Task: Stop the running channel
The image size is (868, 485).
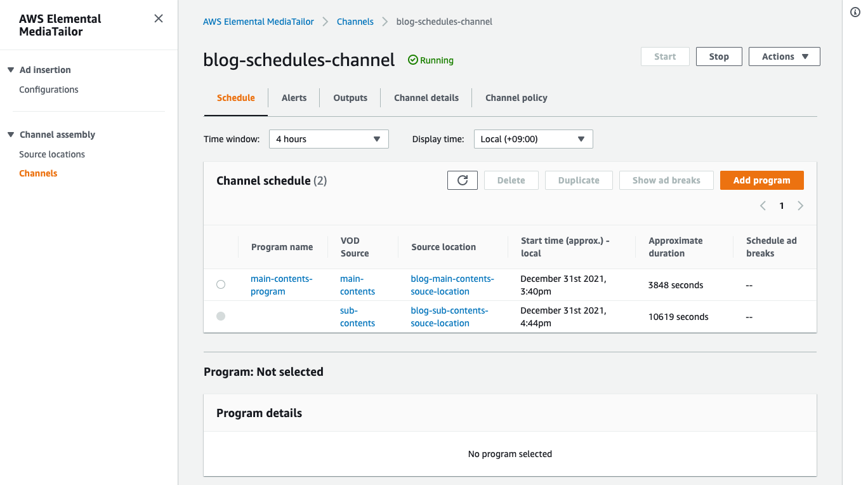Action: (x=718, y=56)
